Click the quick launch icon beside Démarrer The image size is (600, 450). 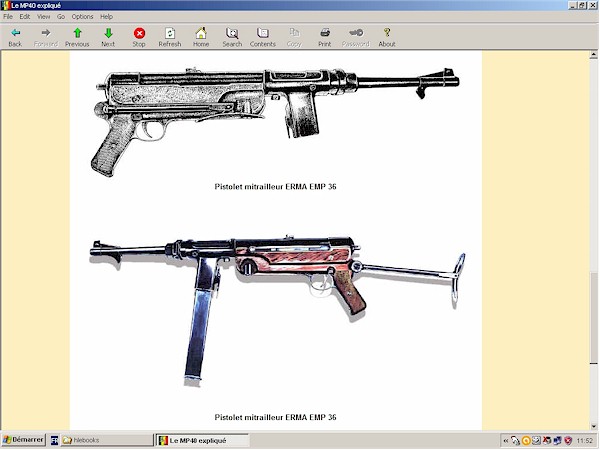coord(54,441)
